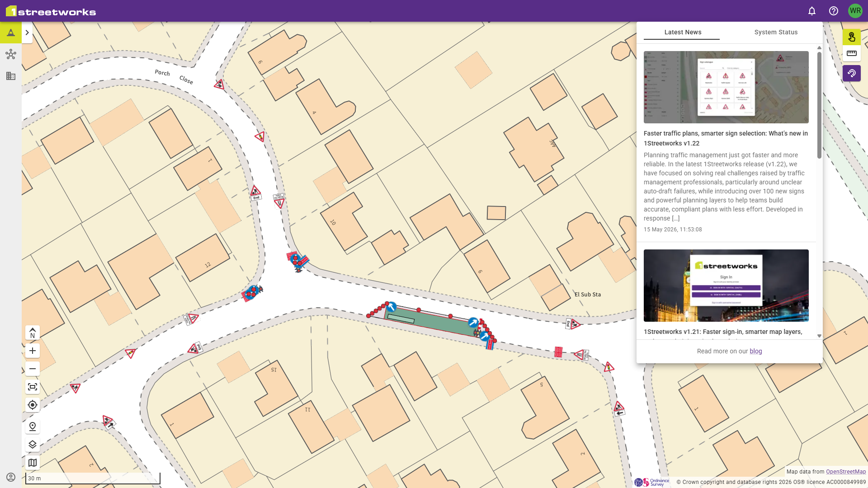The image size is (868, 488).
Task: Select the roadworks sign with right arrow plate
Action: pyautogui.click(x=108, y=422)
